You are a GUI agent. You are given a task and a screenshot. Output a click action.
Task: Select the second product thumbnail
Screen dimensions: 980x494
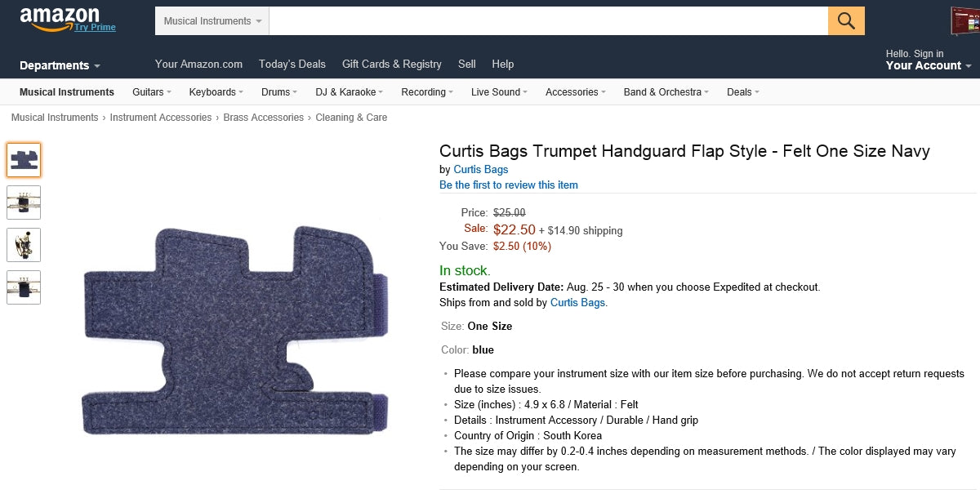[24, 202]
